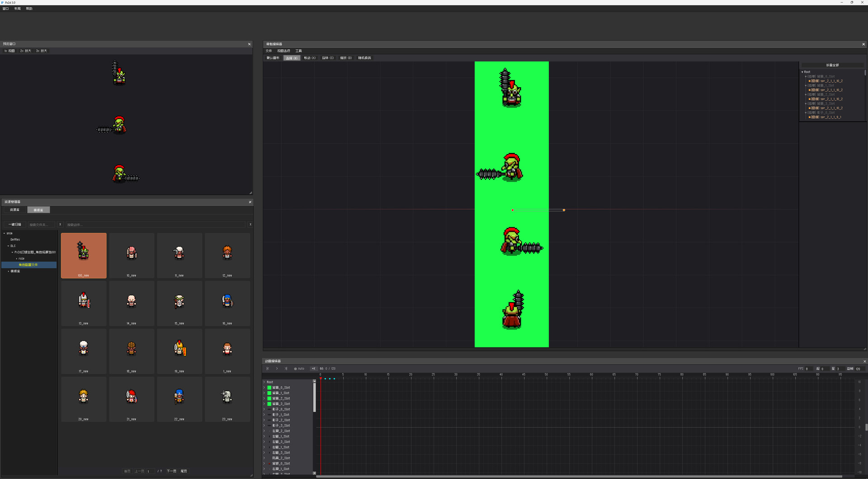Image resolution: width=868 pixels, height=479 pixels.
Task: Expand the Root row in timeline list
Action: tap(264, 382)
